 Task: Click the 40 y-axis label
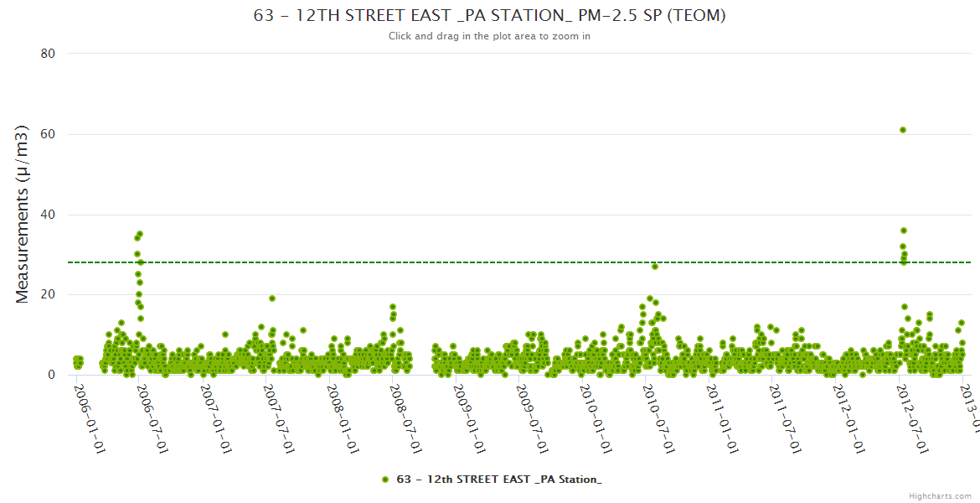pyautogui.click(x=48, y=215)
